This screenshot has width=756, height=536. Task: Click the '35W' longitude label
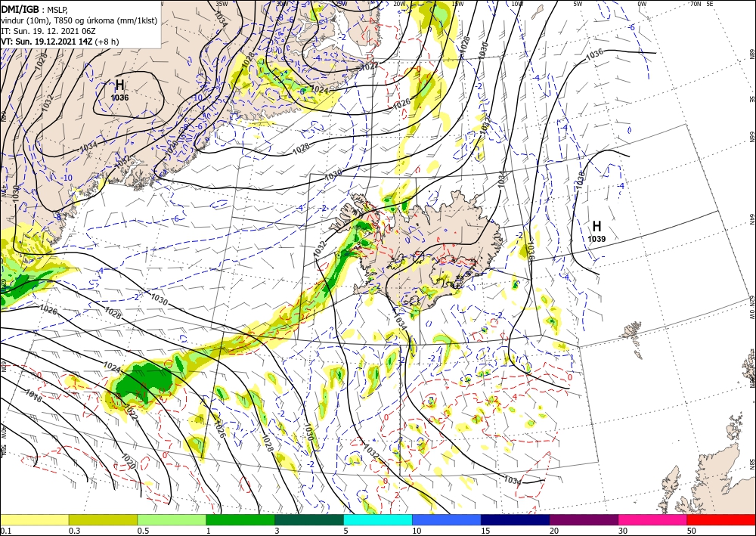222,3
